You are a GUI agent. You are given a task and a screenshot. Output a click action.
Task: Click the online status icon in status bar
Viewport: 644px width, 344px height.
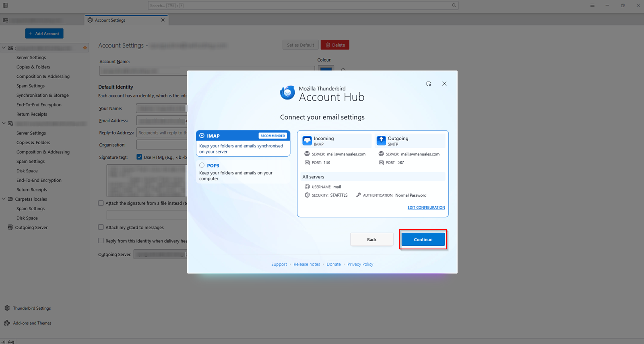(11, 342)
